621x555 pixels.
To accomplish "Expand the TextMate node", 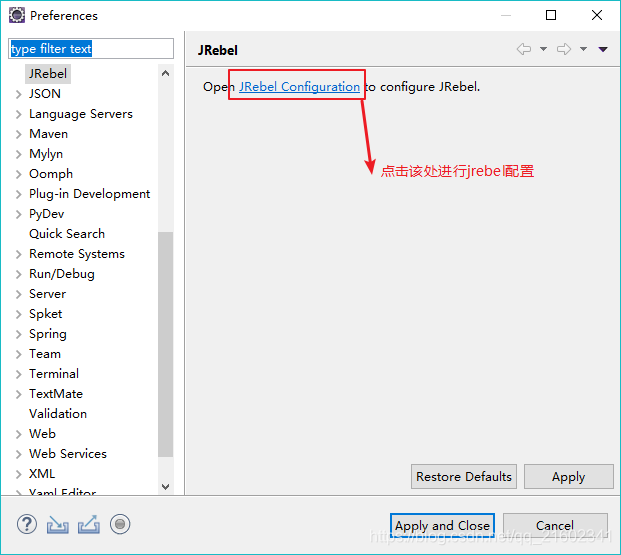I will tap(18, 394).
